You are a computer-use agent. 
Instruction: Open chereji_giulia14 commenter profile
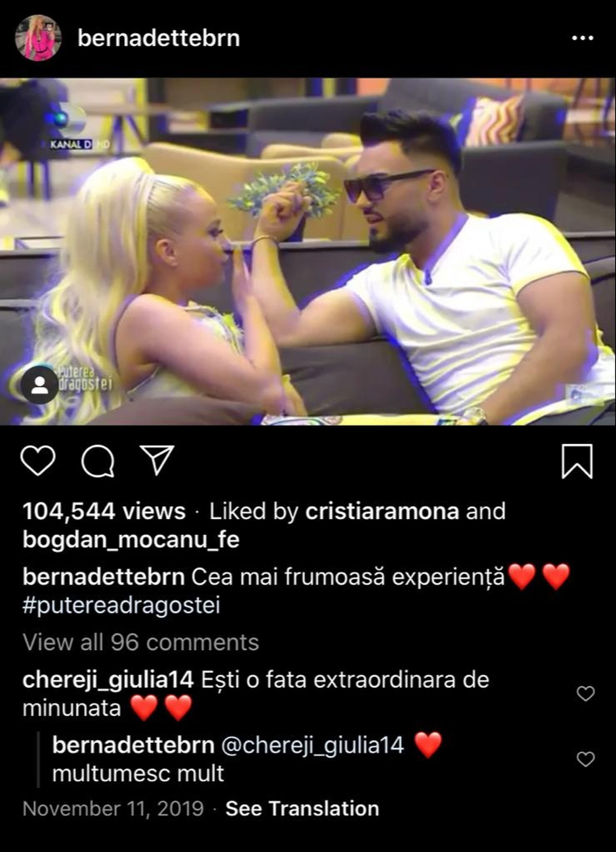[x=108, y=680]
